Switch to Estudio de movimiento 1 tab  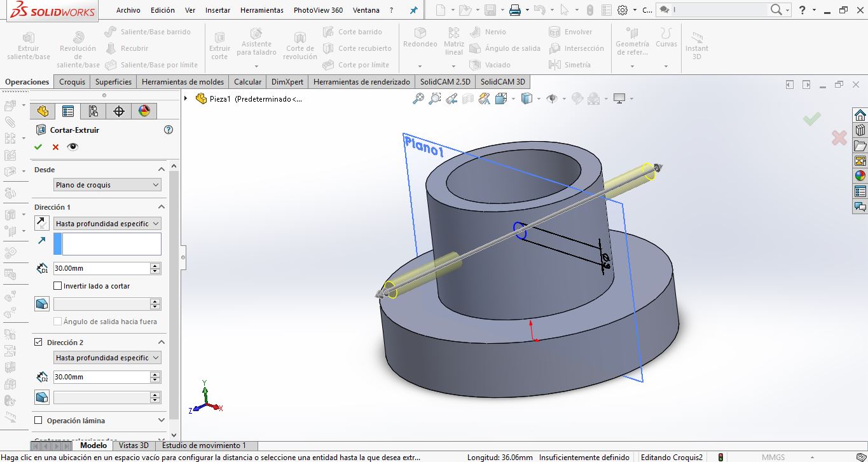point(204,445)
